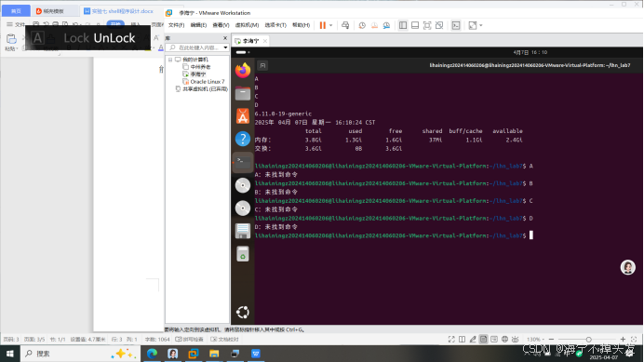This screenshot has height=362, width=644.
Task: Open Ubuntu Software from the dock
Action: point(243,116)
